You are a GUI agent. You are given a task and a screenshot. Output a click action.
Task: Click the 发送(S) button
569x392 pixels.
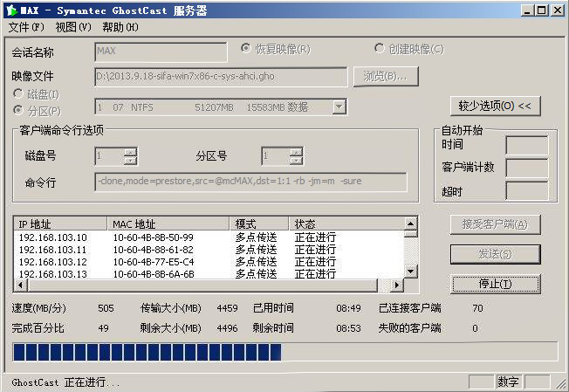coord(495,254)
